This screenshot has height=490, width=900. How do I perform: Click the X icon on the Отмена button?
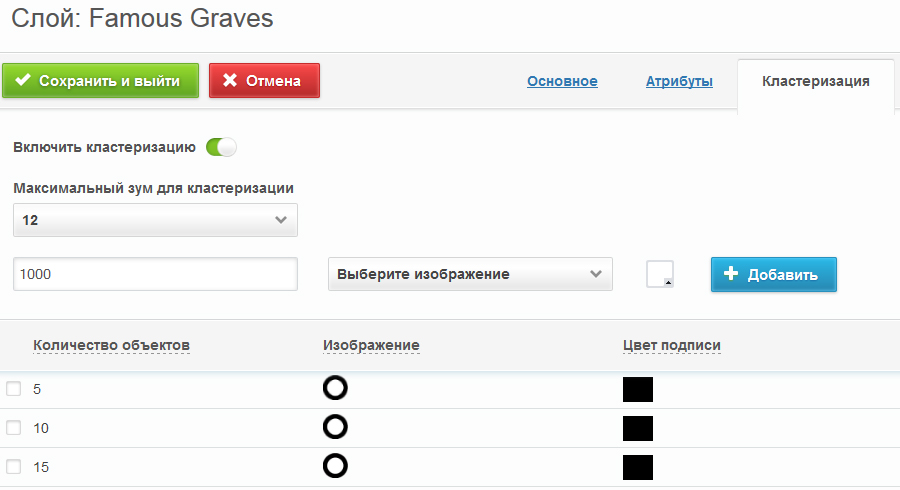tap(230, 81)
